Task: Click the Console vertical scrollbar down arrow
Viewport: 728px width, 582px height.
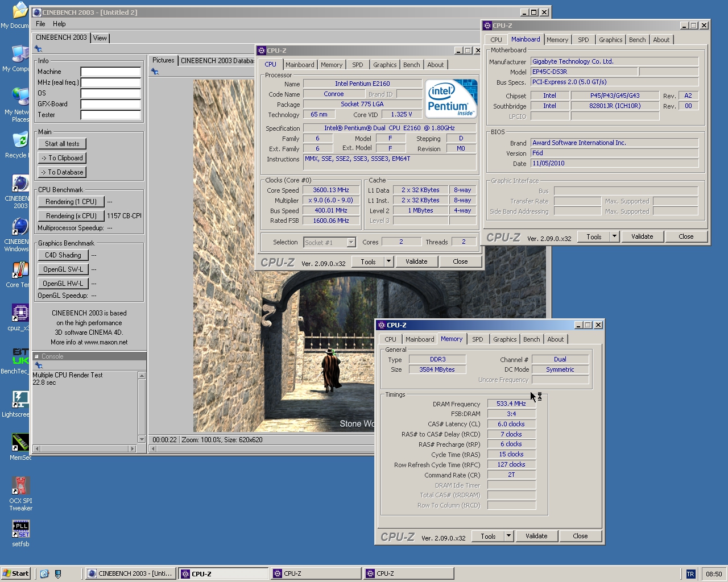Action: coord(142,439)
